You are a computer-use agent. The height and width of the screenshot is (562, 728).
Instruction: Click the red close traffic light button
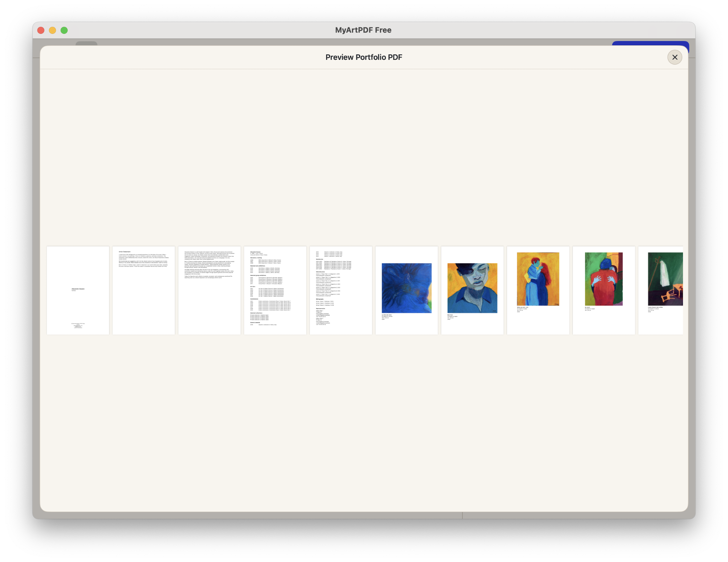coord(41,30)
